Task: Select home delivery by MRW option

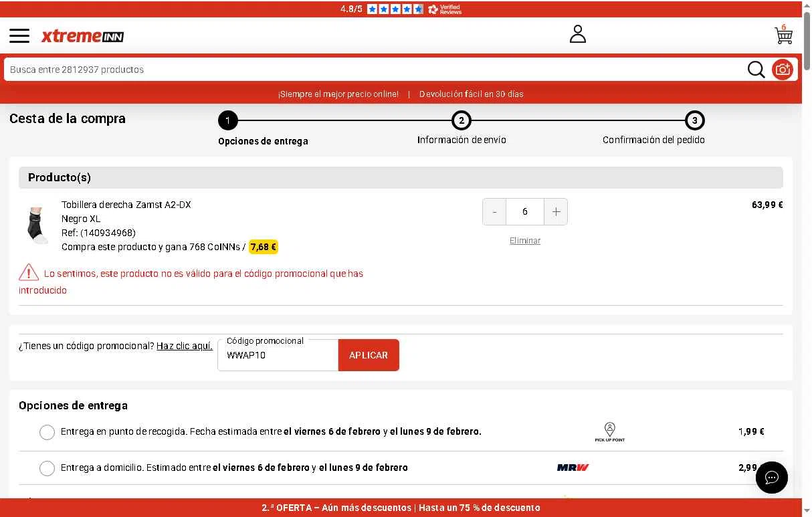Action: tap(47, 468)
